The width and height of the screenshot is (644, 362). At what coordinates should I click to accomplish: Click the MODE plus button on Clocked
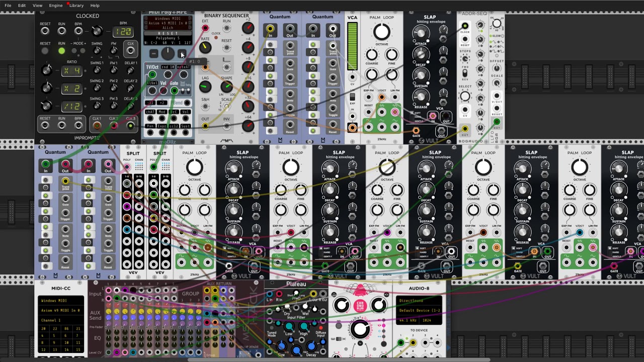click(x=83, y=51)
